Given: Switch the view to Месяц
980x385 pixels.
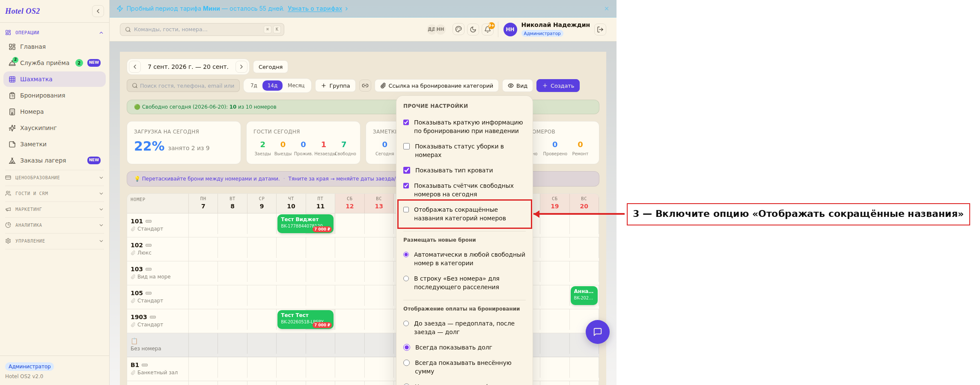Looking at the screenshot, I should (296, 86).
